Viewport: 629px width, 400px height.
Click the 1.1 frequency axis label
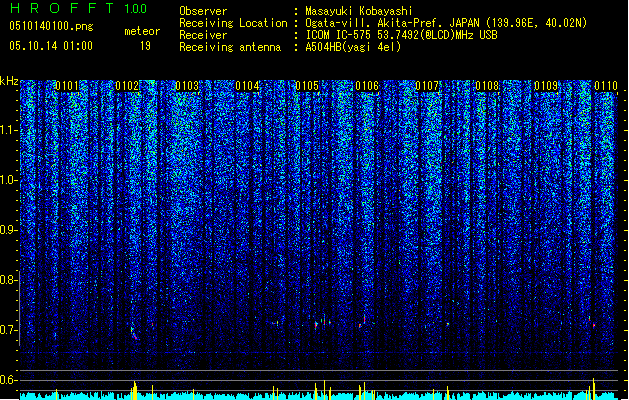click(x=9, y=130)
